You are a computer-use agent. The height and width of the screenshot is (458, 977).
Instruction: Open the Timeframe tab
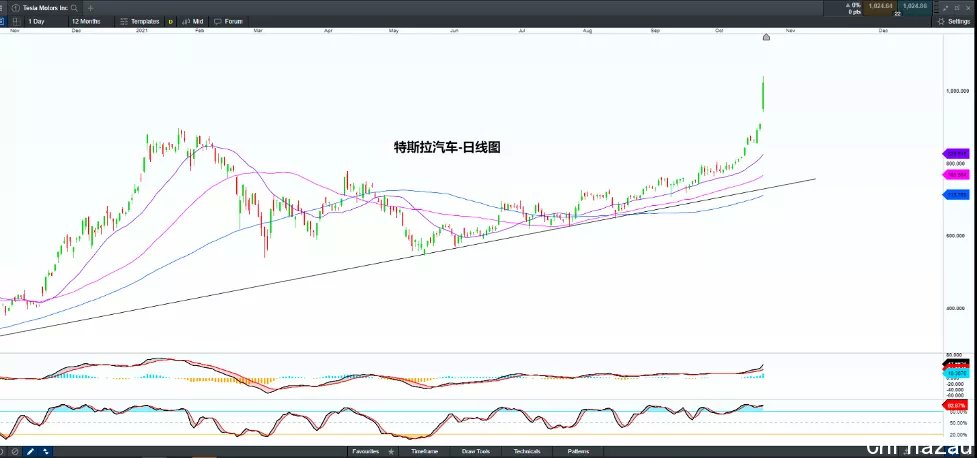coord(424,451)
